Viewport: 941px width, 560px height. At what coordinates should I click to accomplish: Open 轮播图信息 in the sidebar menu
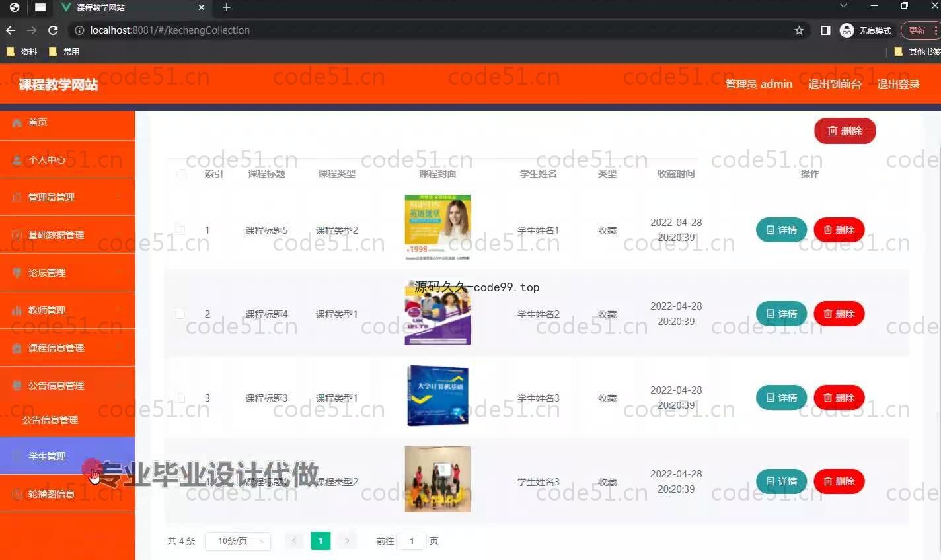(67, 493)
